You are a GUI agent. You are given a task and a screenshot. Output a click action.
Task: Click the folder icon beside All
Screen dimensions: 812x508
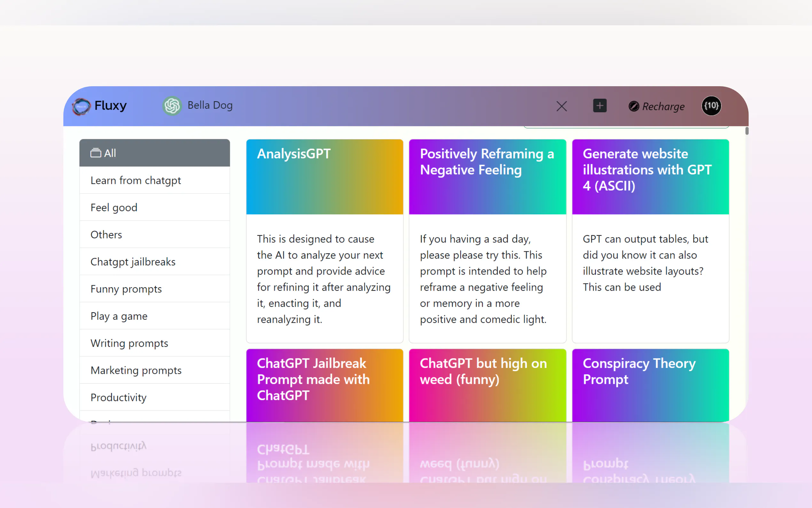(95, 153)
